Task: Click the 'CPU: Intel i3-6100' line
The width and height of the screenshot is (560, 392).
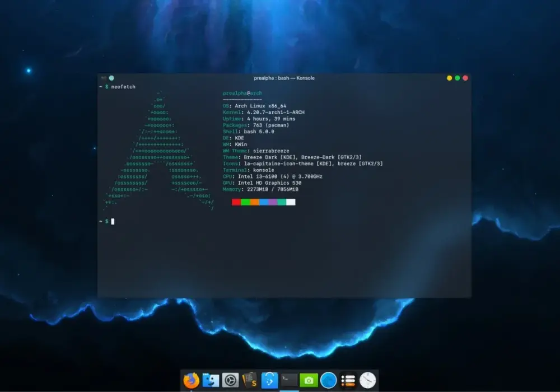Action: point(273,177)
